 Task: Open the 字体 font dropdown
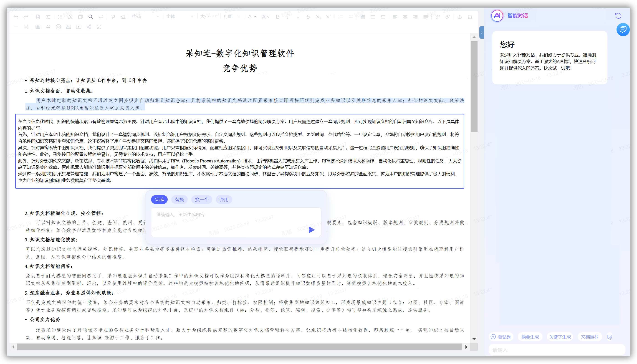click(180, 17)
